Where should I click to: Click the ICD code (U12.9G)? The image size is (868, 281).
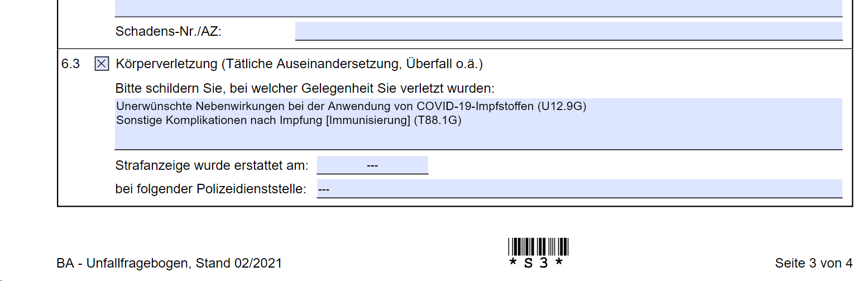(x=562, y=106)
